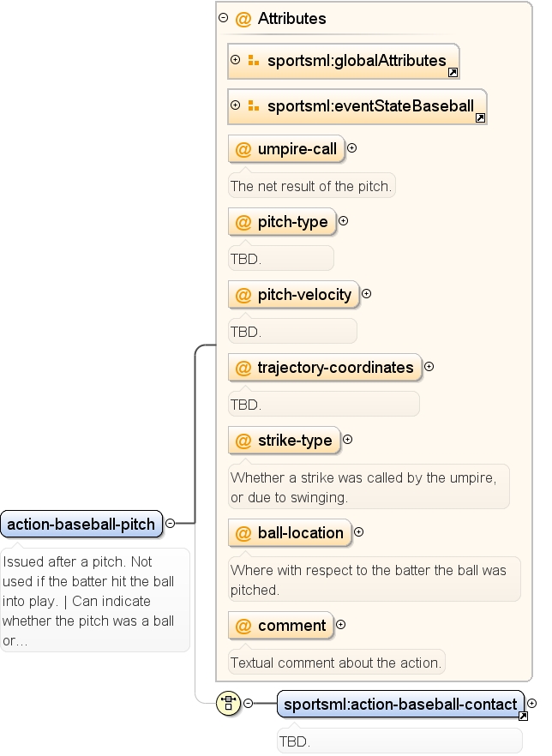Viewport: 552px width, 756px height.
Task: Collapse the action-baseball-pitch element
Action: (171, 523)
